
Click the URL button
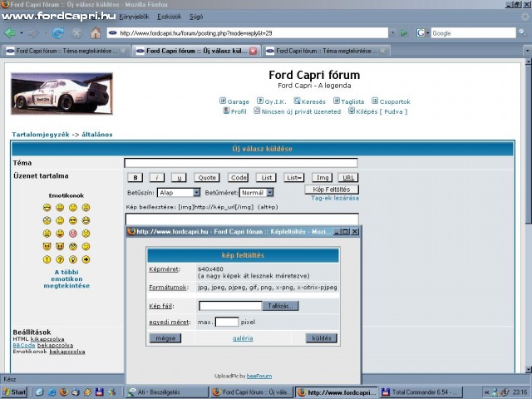(x=348, y=177)
